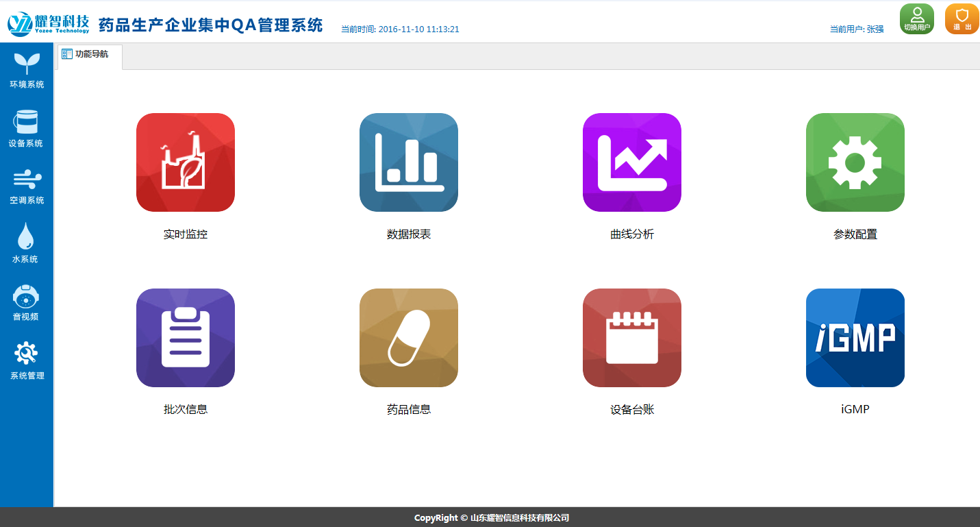Go to 空调系统 in the sidebar

(x=27, y=187)
